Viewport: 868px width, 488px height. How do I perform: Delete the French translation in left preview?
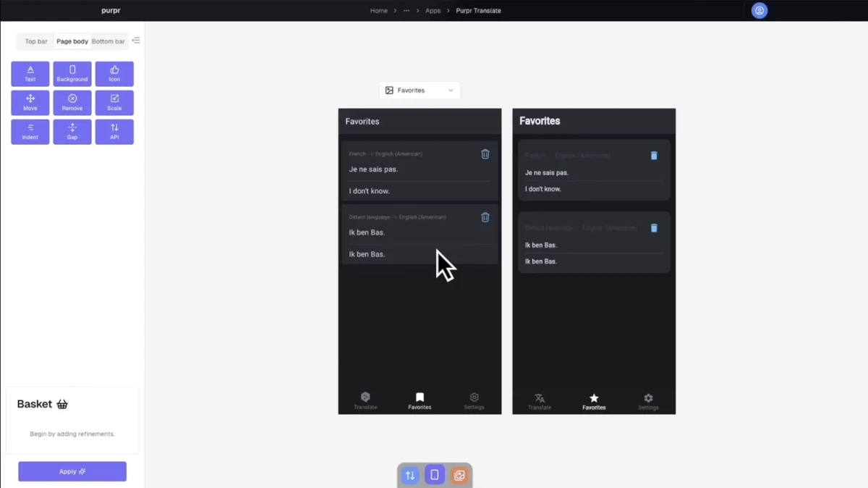(x=485, y=154)
